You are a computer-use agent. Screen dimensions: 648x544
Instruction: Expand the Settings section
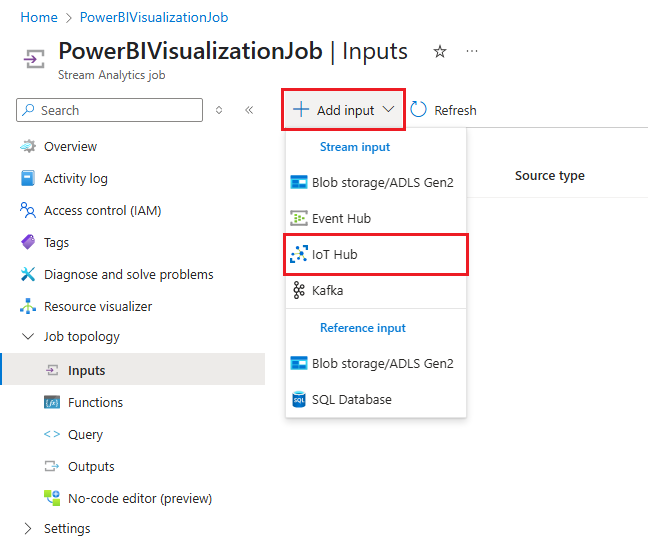point(28,529)
